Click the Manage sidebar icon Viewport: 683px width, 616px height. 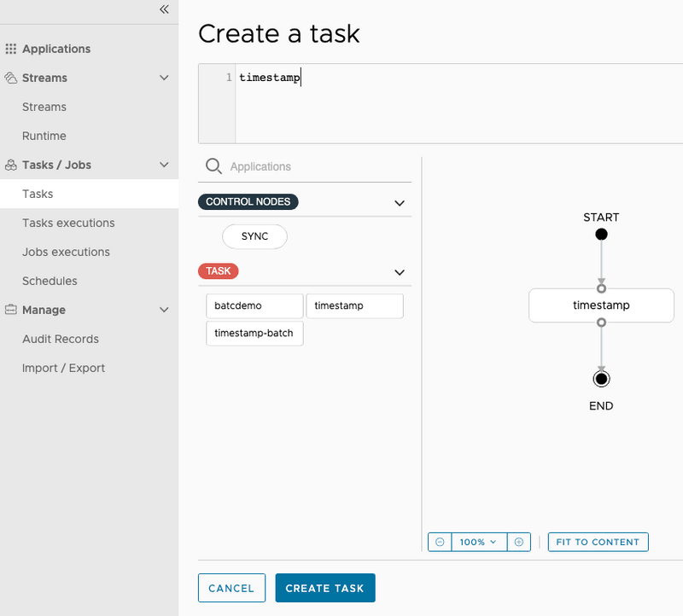12,310
